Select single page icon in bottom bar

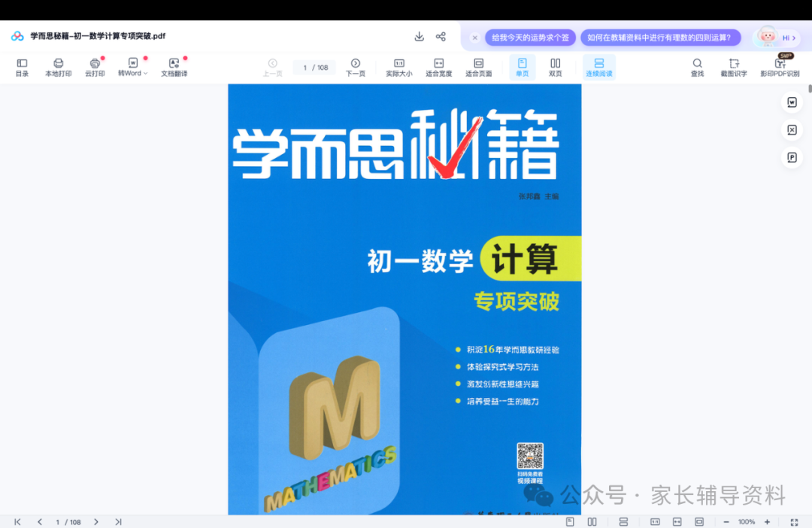570,522
